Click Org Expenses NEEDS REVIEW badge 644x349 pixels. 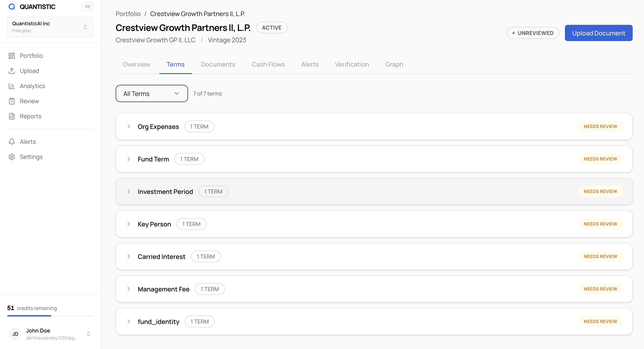pyautogui.click(x=600, y=126)
